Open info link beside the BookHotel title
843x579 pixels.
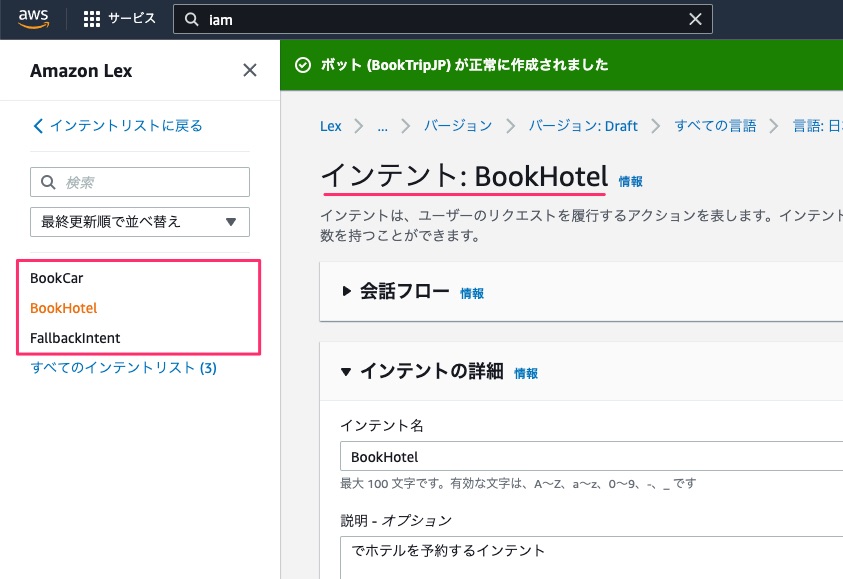pyautogui.click(x=631, y=182)
